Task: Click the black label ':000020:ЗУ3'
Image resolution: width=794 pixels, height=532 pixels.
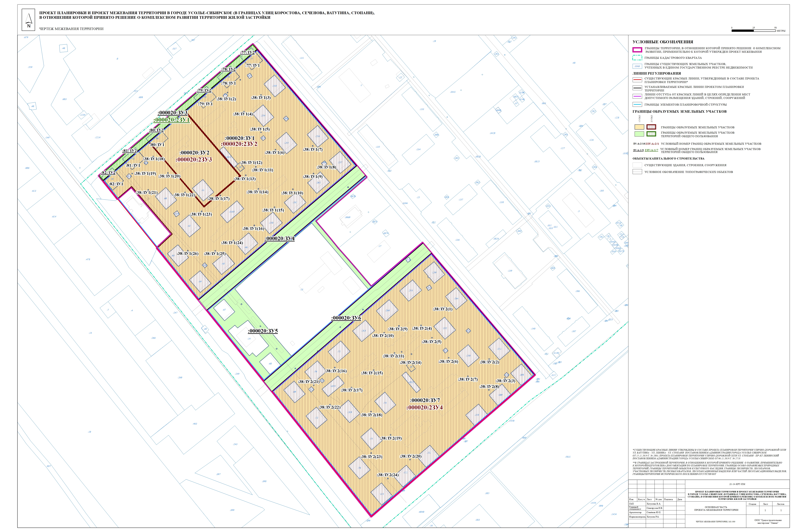Action: point(172,113)
